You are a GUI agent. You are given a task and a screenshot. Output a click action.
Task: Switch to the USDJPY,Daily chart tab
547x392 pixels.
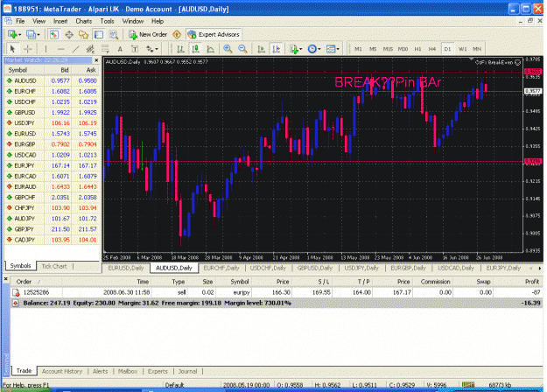pos(361,268)
